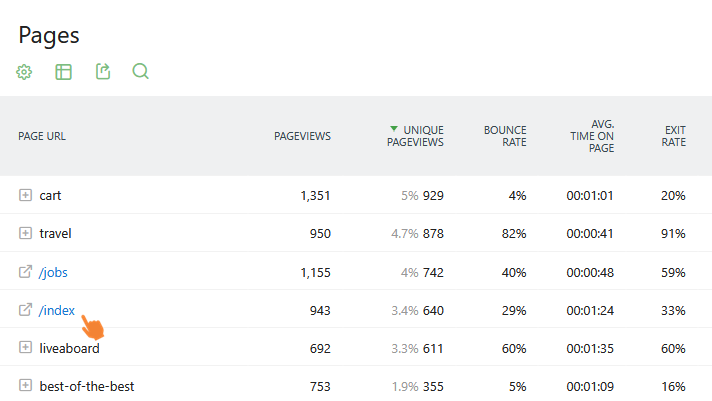Open the /jobs page link
This screenshot has width=712, height=401.
pos(54,272)
